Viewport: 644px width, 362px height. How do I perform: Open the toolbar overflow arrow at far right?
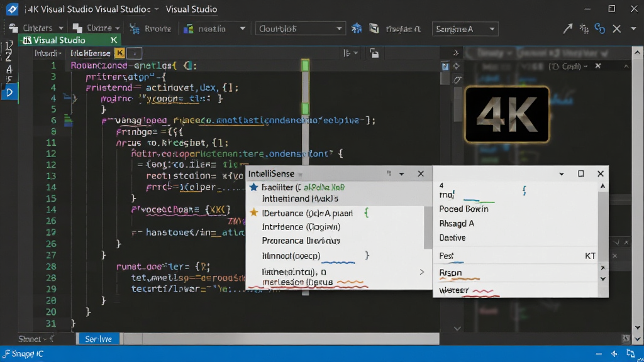[633, 28]
